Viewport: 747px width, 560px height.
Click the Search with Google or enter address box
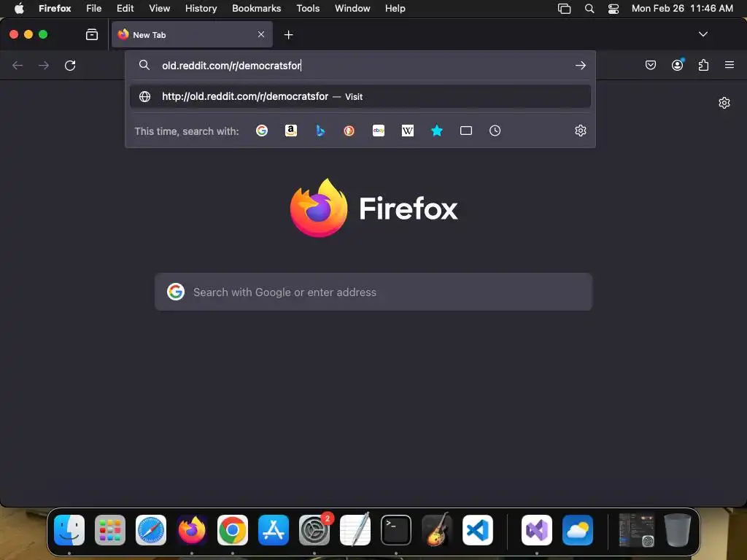[373, 292]
